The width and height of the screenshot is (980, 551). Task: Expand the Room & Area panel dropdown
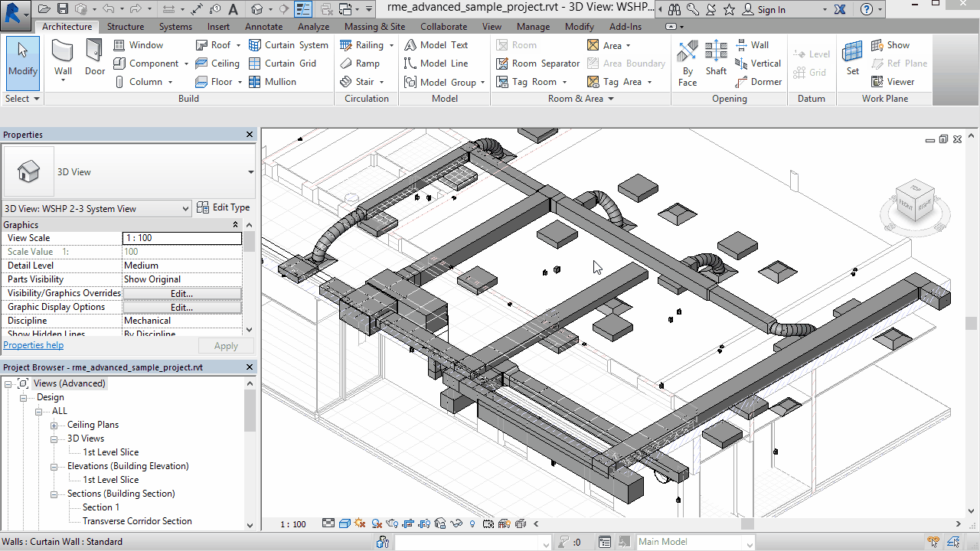pyautogui.click(x=611, y=99)
